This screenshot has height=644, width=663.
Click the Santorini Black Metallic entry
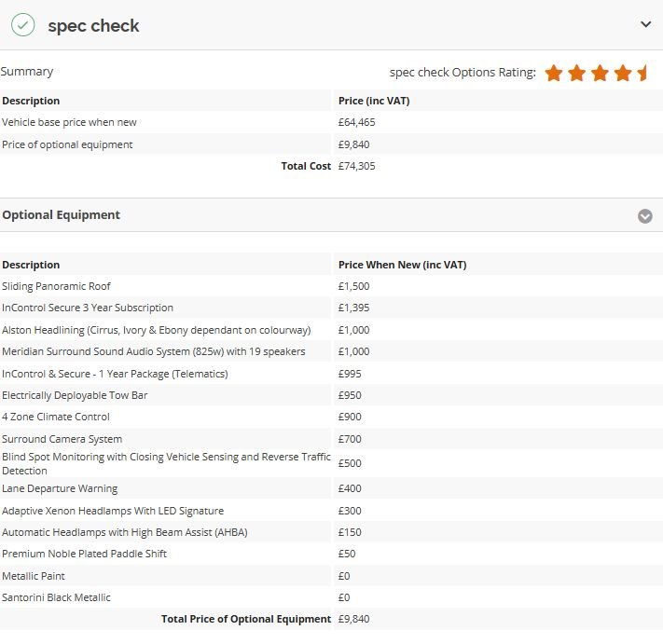point(56,597)
